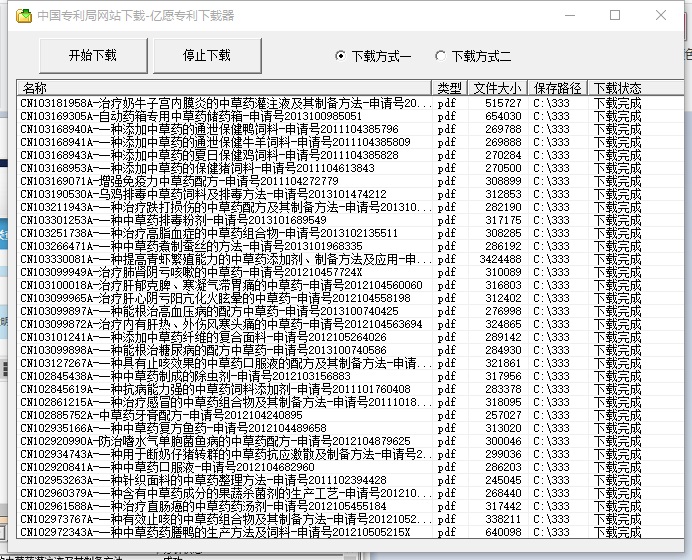Select row CN103190530A 乌鸡排毒中草药饲料
The width and height of the screenshot is (692, 560).
tap(350, 194)
